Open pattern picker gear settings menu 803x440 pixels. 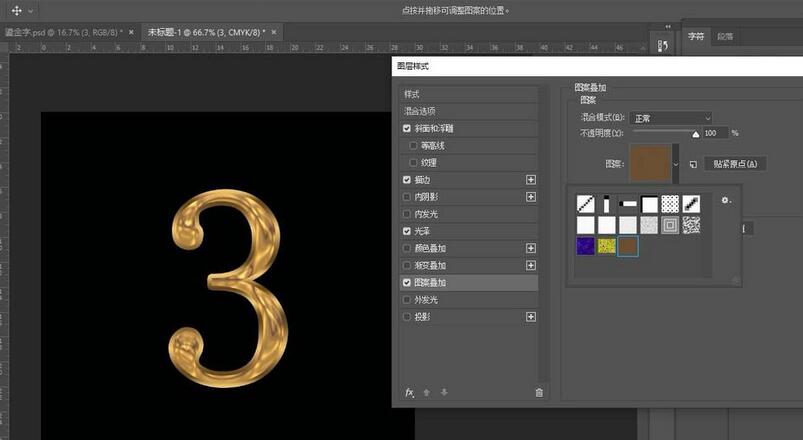[x=726, y=200]
